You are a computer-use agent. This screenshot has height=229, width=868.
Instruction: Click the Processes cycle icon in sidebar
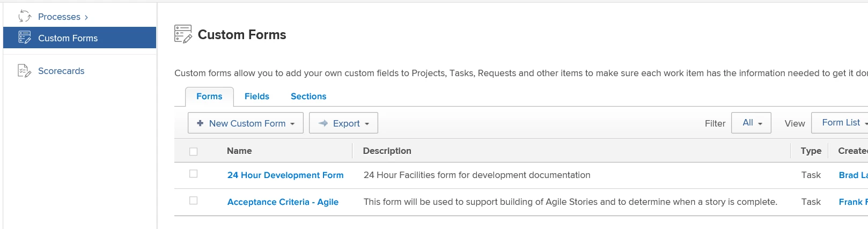pyautogui.click(x=25, y=17)
